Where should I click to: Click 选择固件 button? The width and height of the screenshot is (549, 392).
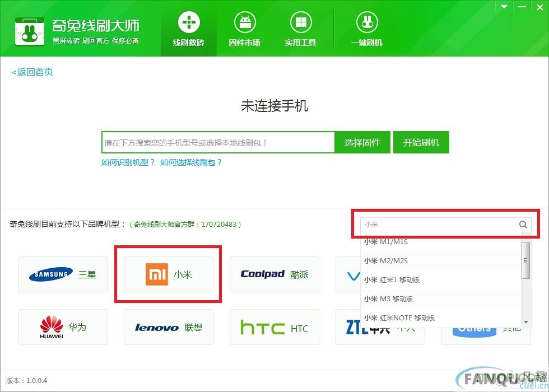click(x=362, y=142)
